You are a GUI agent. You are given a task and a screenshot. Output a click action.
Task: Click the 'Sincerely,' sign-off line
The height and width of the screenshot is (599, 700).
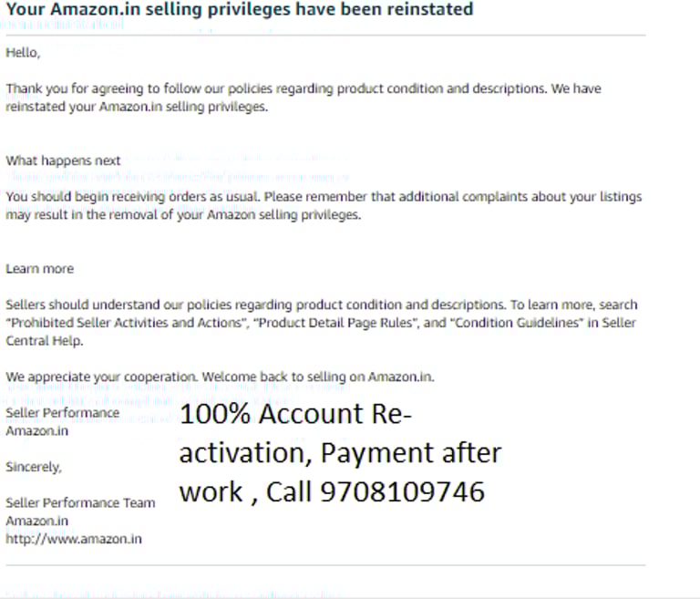pyautogui.click(x=34, y=467)
